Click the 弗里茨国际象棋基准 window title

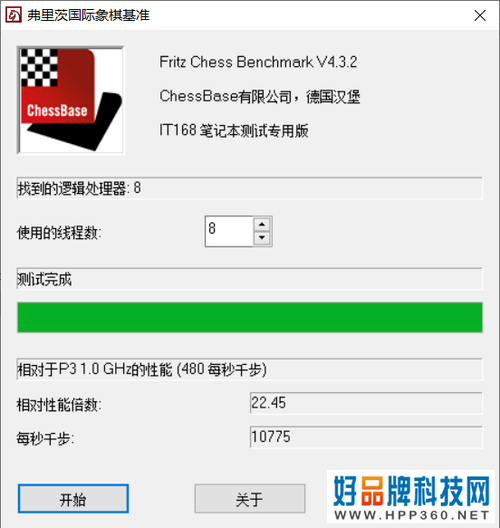click(89, 15)
